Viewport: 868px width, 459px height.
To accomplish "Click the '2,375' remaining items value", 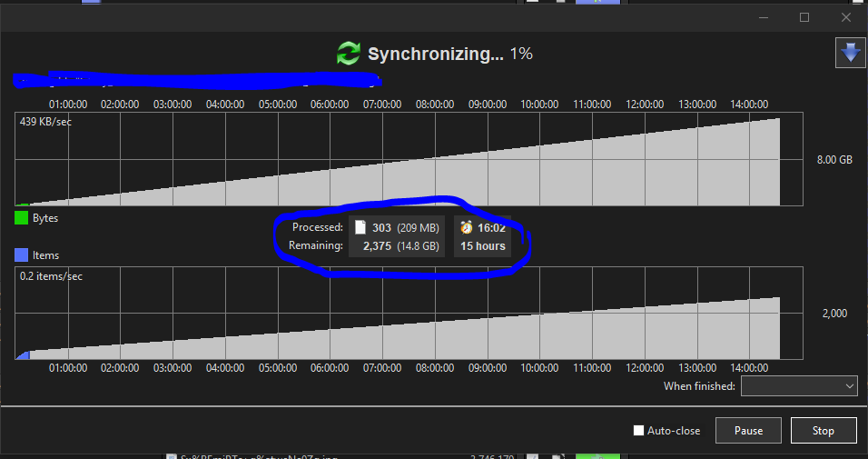I will pyautogui.click(x=377, y=246).
